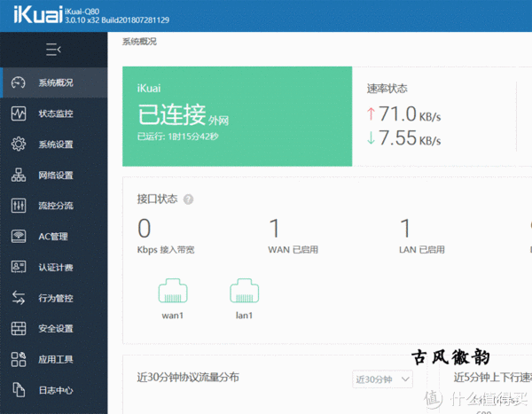Click the 流控分流 sliders icon
The height and width of the screenshot is (414, 532).
point(19,206)
